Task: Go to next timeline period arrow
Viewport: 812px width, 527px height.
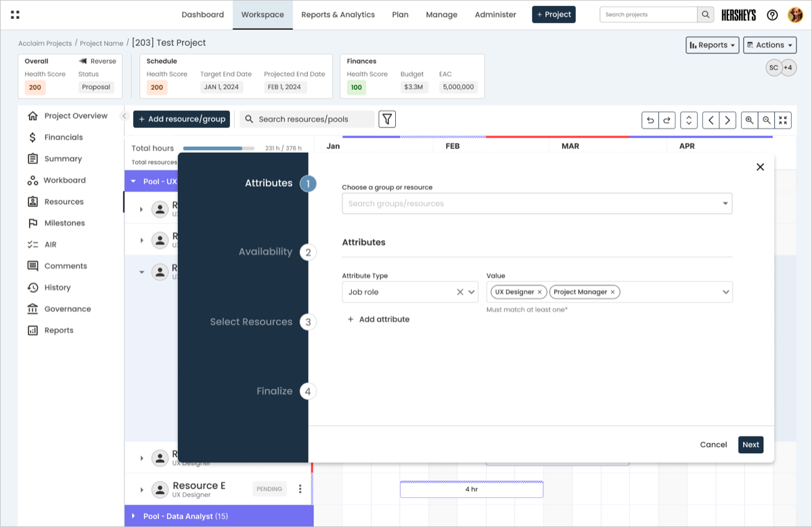Action: click(727, 120)
